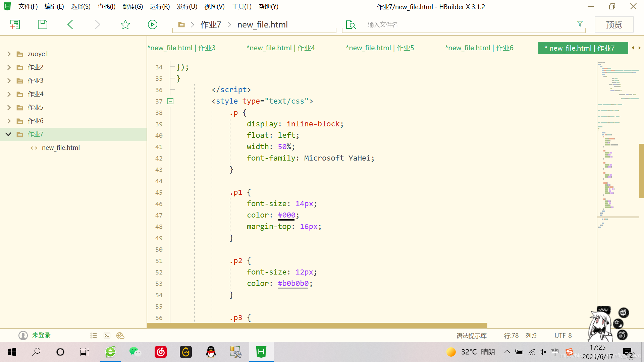This screenshot has width=644, height=362.
Task: Switch to new_file.html 作业6 tab
Action: point(479,48)
